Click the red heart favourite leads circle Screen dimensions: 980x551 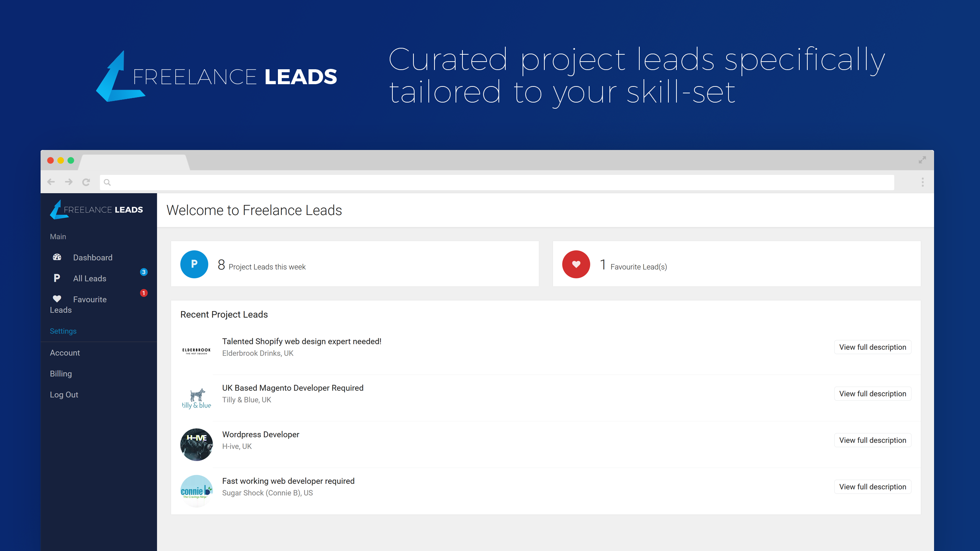tap(576, 264)
